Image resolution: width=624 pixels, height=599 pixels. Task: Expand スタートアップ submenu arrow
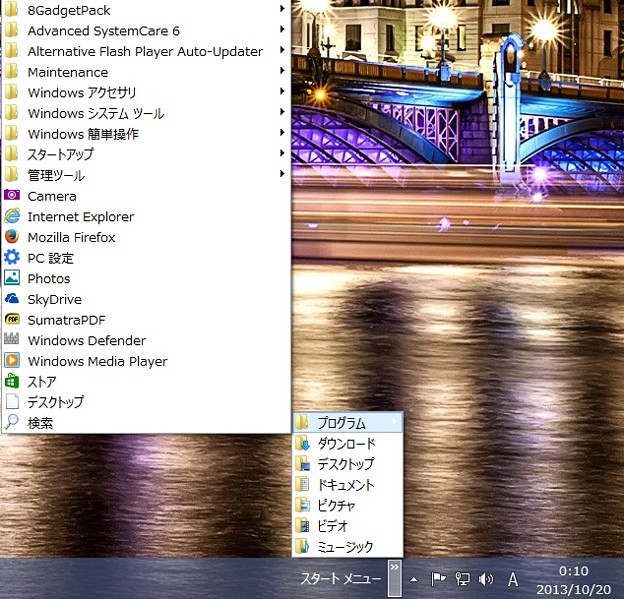click(282, 153)
